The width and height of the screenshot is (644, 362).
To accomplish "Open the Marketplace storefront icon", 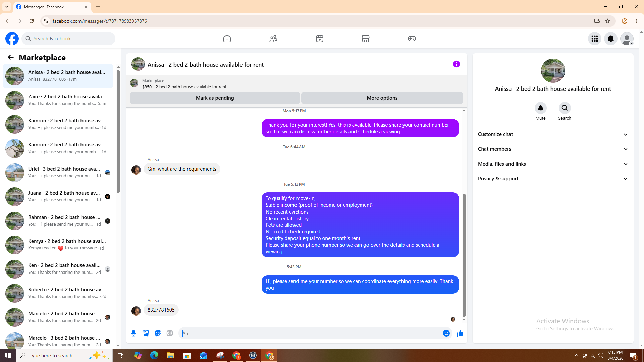I will [366, 39].
